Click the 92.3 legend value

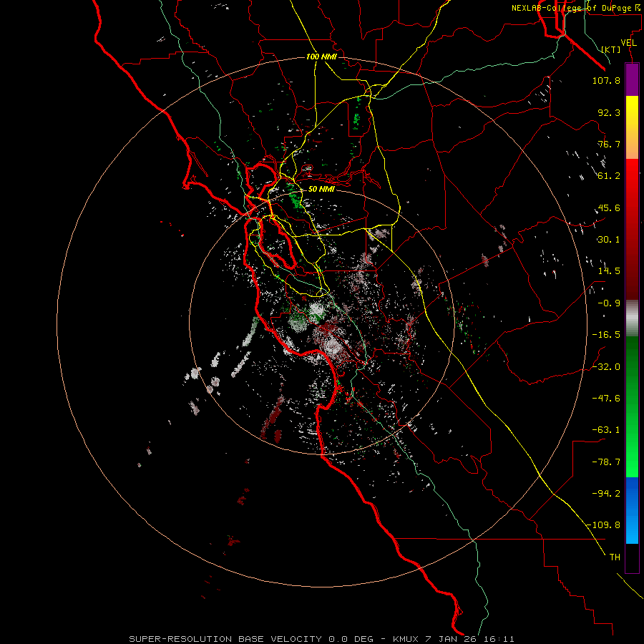609,112
